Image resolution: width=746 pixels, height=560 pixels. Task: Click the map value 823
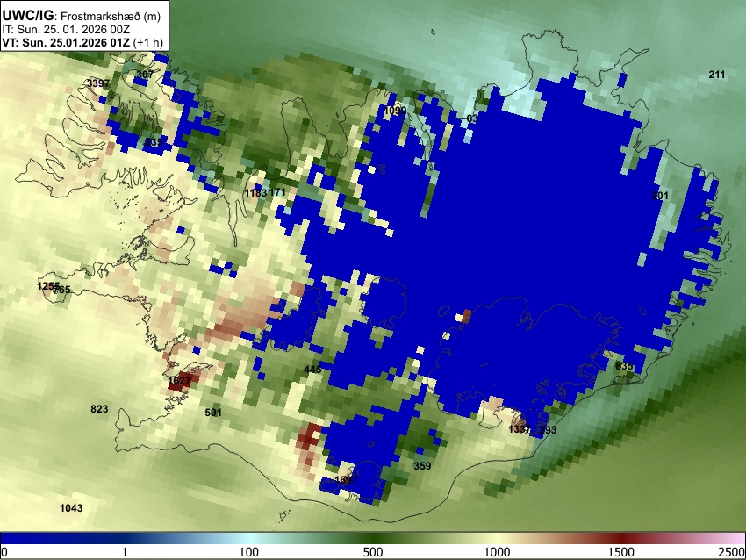[99, 409]
